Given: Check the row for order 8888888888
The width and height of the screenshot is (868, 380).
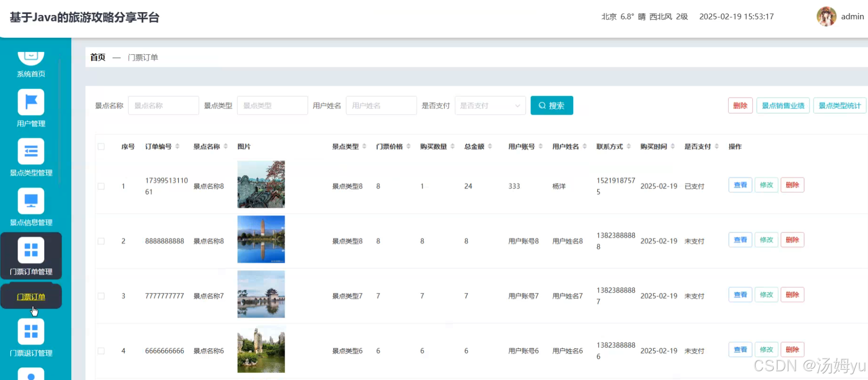Looking at the screenshot, I should [x=101, y=241].
